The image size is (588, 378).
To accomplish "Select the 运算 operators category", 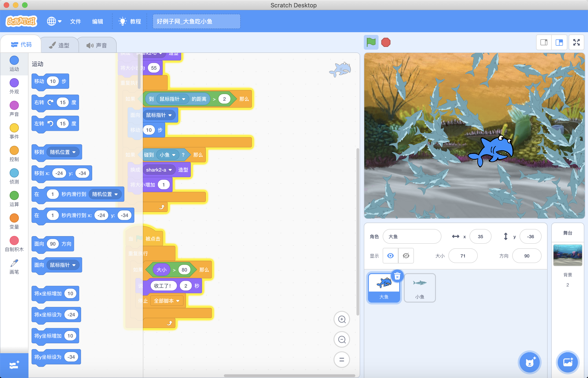I will click(x=14, y=199).
